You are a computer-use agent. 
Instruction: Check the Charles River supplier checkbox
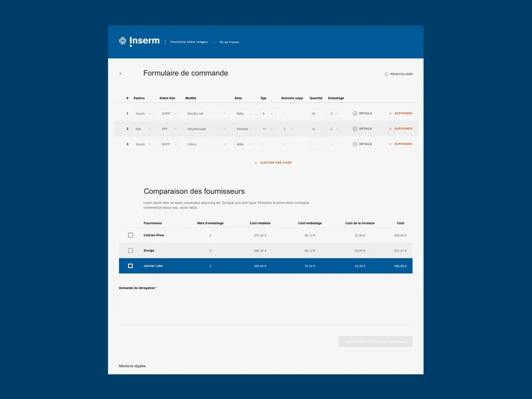[x=131, y=235]
